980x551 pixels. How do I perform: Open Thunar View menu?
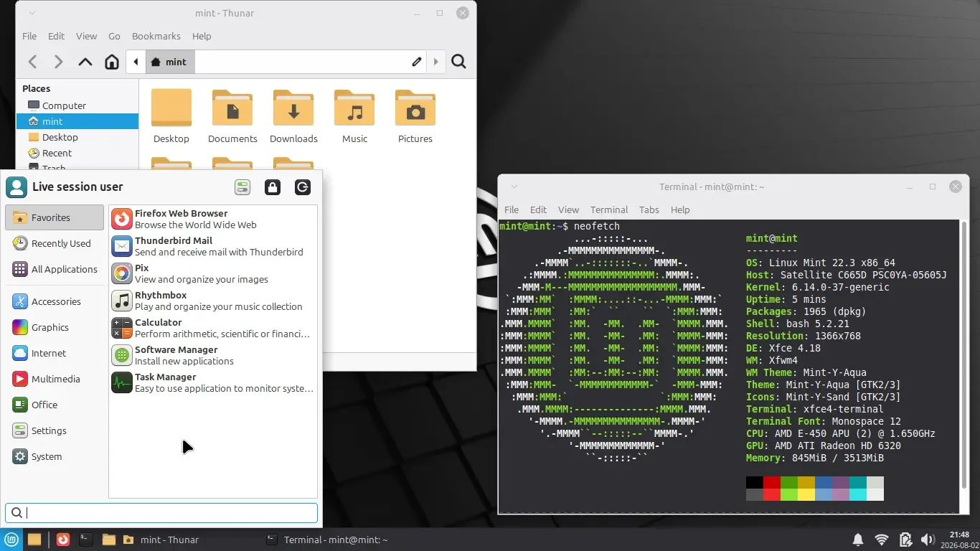[x=86, y=36]
